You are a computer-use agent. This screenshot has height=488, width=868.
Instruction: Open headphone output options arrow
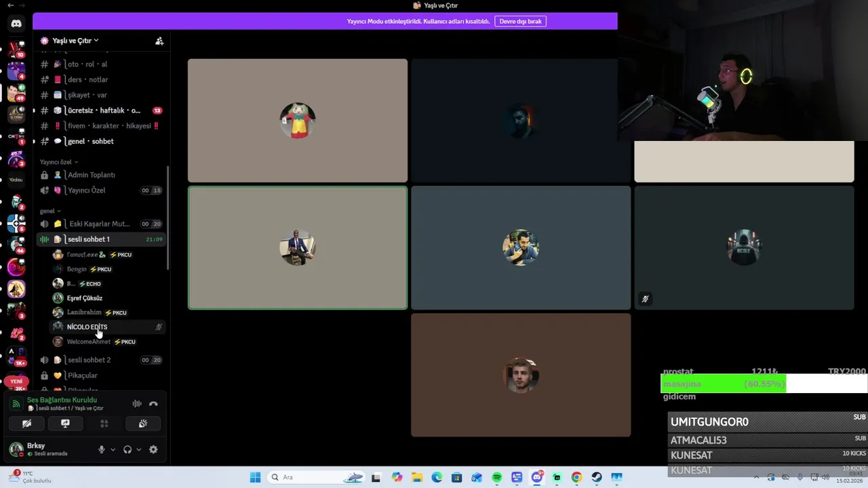[139, 449]
